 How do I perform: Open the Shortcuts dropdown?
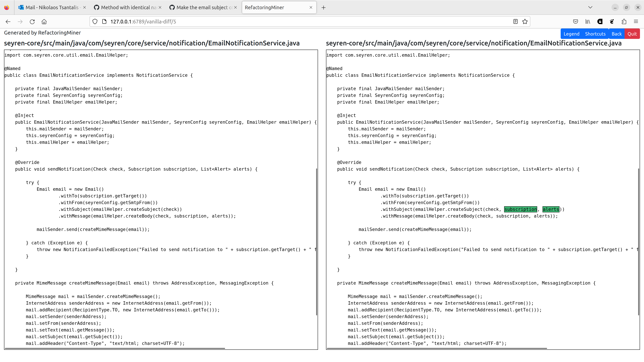point(596,34)
